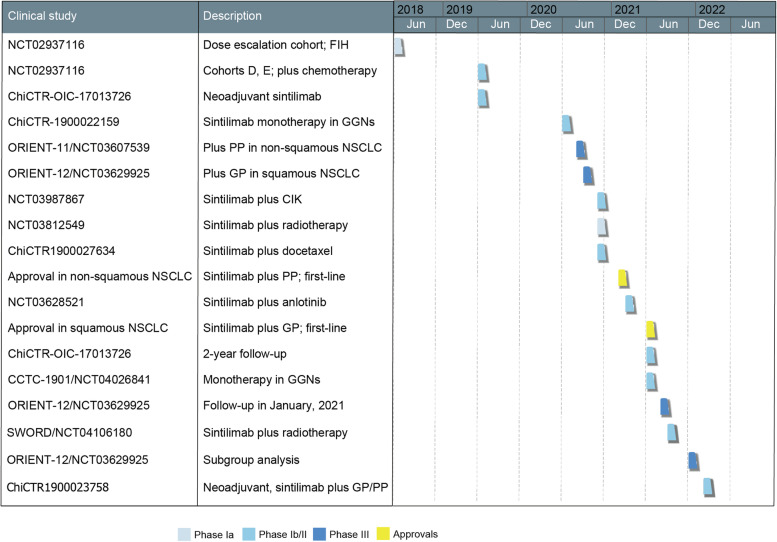The image size is (777, 542).
Task: Click the Phase Ia marker for Dose escalation cohort
Action: pyautogui.click(x=399, y=47)
